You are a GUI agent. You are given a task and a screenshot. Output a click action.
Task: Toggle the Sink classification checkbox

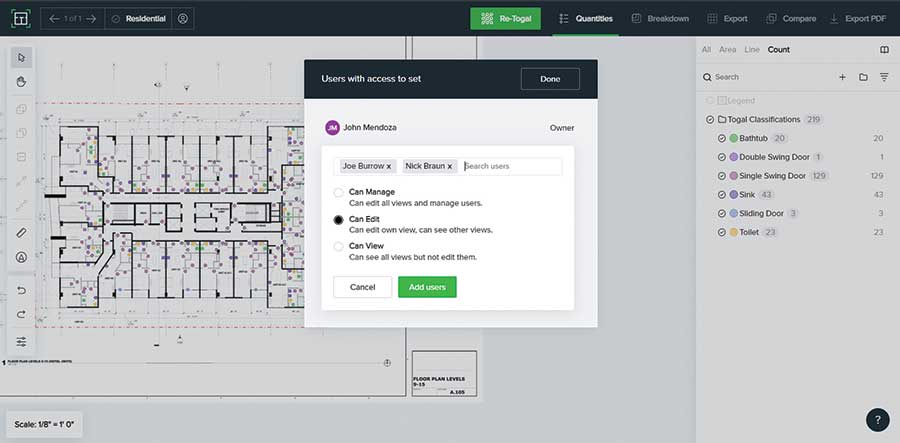tap(721, 194)
